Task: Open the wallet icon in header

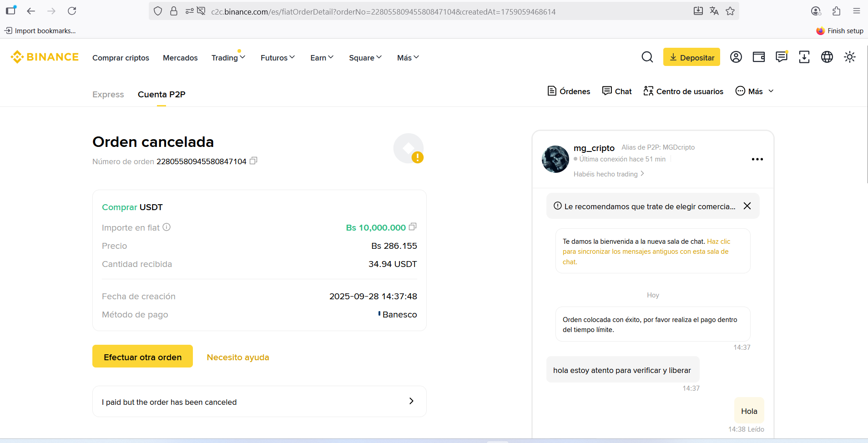Action: [x=759, y=57]
